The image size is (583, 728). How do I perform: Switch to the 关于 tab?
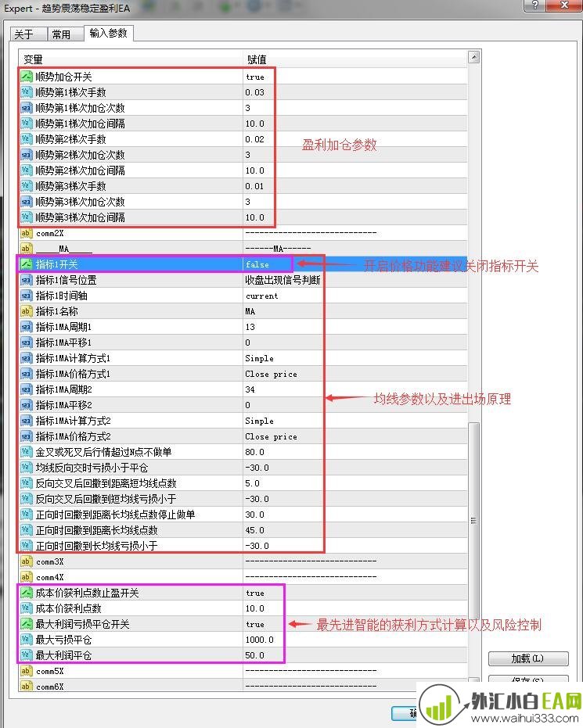point(28,34)
